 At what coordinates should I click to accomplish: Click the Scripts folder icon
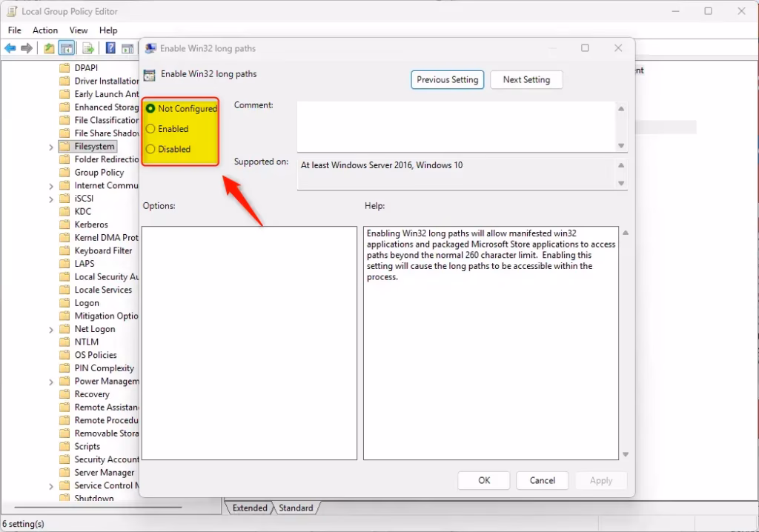(64, 446)
